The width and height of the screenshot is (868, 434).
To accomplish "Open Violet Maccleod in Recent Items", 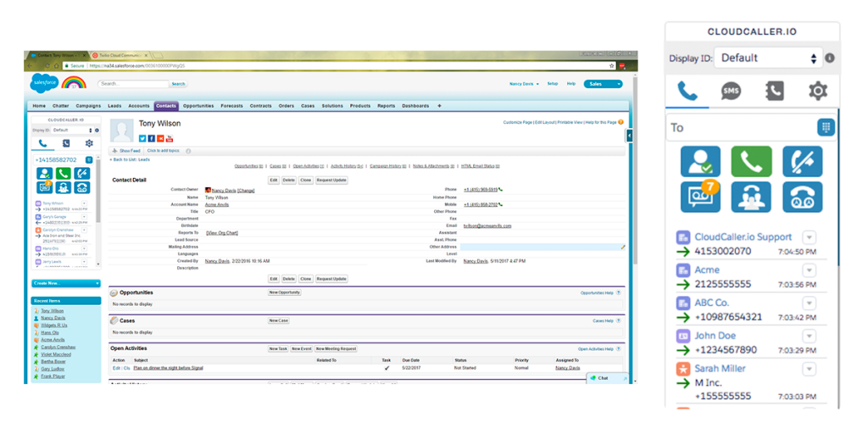I will [56, 354].
